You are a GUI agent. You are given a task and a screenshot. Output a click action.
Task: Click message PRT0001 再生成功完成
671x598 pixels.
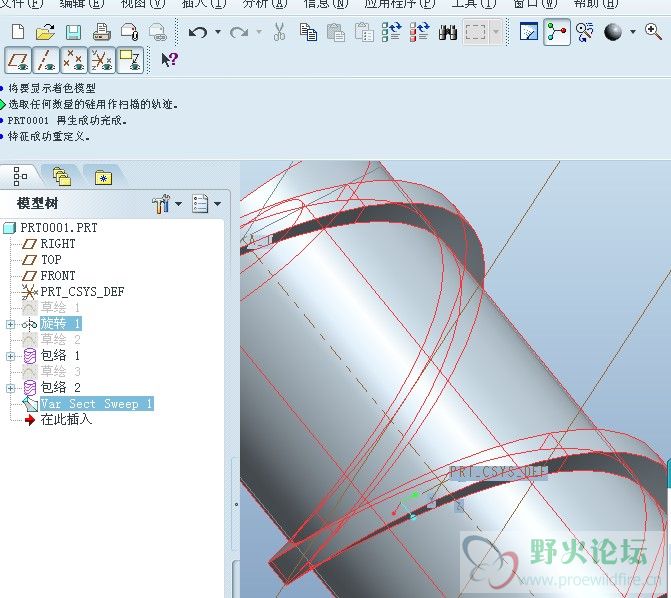pyautogui.click(x=67, y=121)
